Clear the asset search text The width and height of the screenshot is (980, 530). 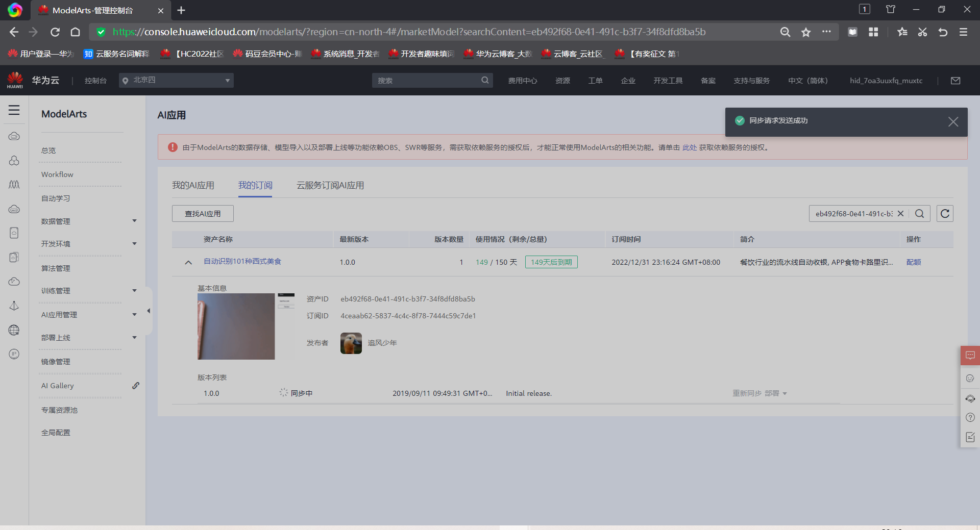click(900, 214)
